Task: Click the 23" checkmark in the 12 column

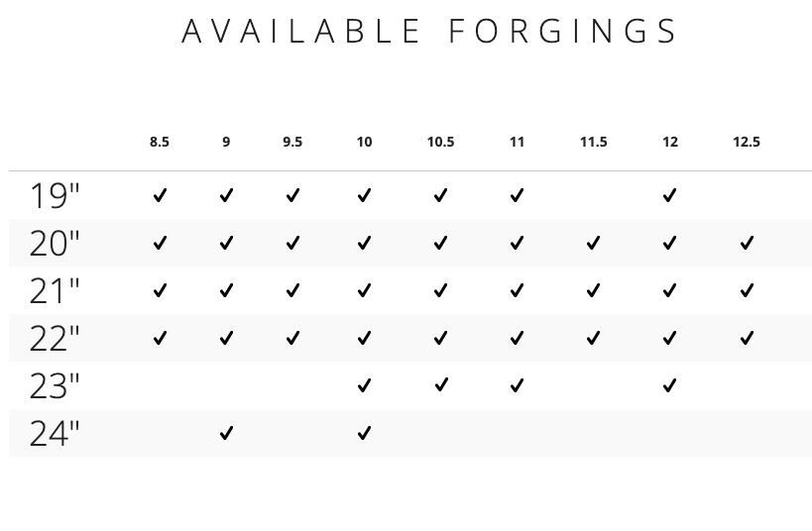Action: (x=669, y=385)
